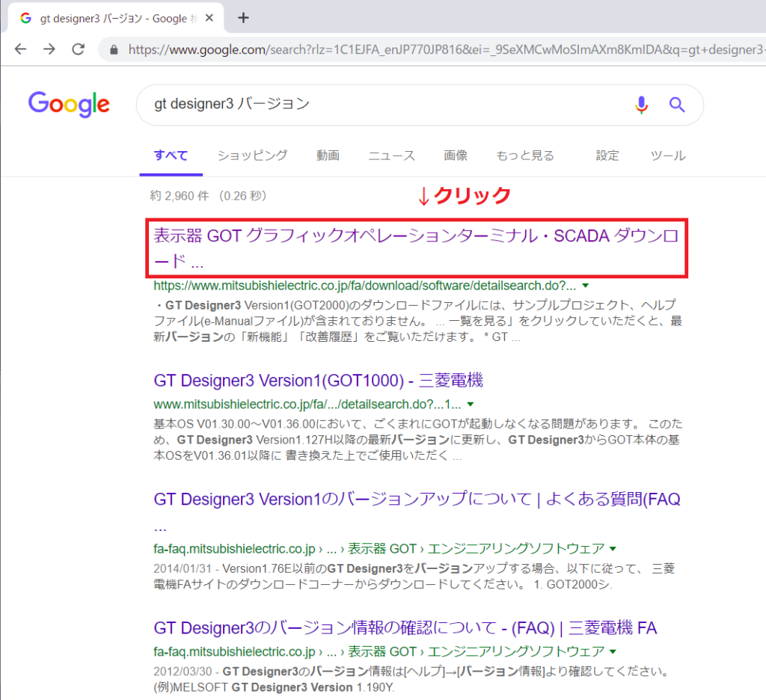
Task: Click the date 2012/03/30 in the snippet
Action: coord(183,671)
